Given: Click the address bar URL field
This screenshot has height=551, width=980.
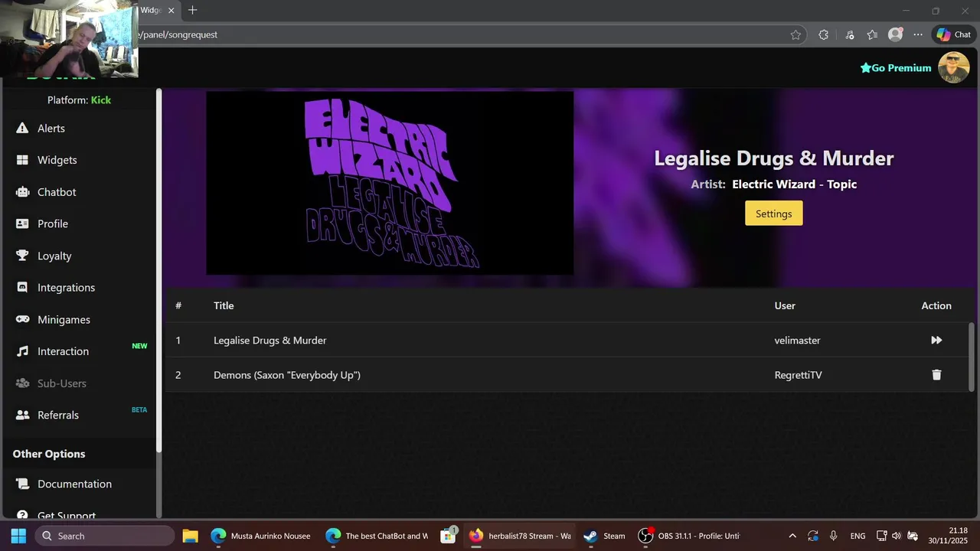Looking at the screenshot, I should [459, 34].
